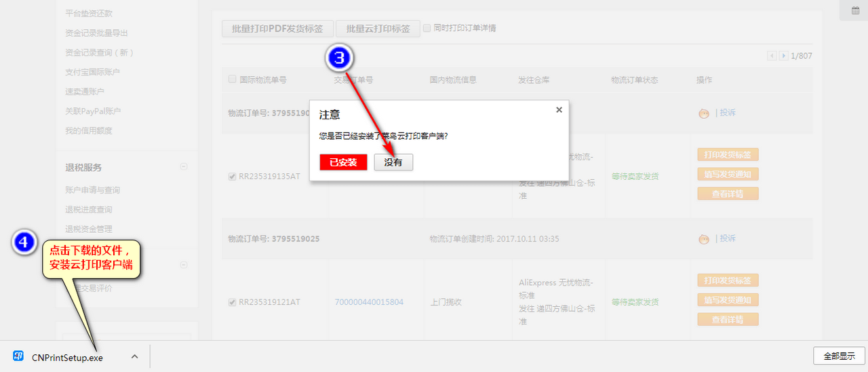868x372 pixels.
Task: Expand the CNPrintSetup.exe download options arrow
Action: [135, 356]
